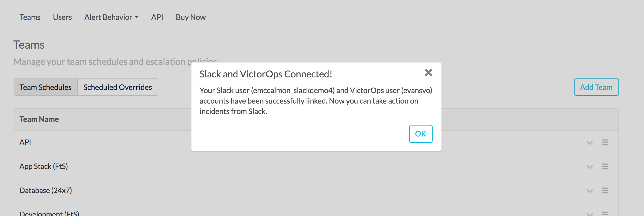Go to the Buy Now page
The width and height of the screenshot is (644, 216).
(191, 17)
